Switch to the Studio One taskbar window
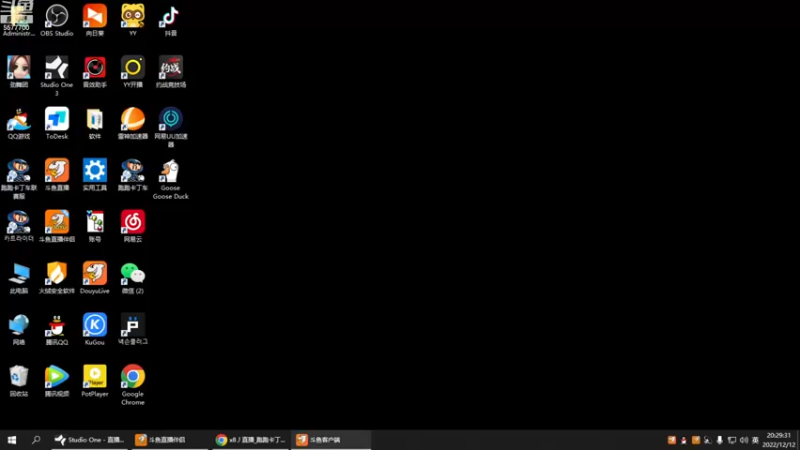Image resolution: width=800 pixels, height=450 pixels. click(90, 439)
